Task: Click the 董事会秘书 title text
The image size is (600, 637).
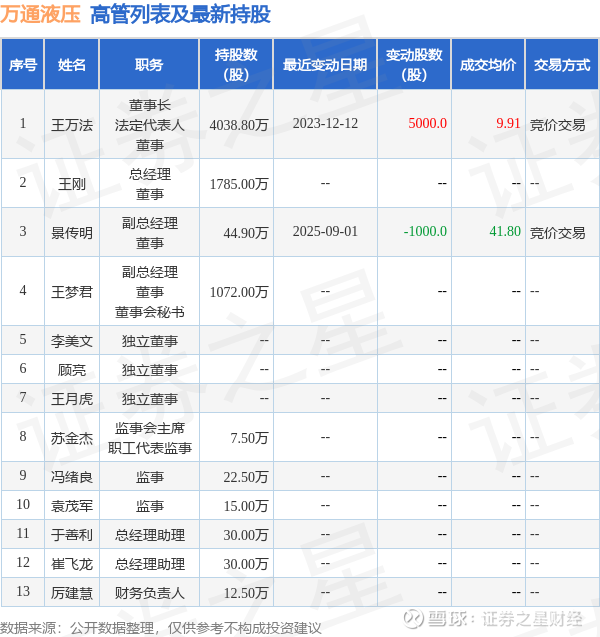Action: pos(149,312)
